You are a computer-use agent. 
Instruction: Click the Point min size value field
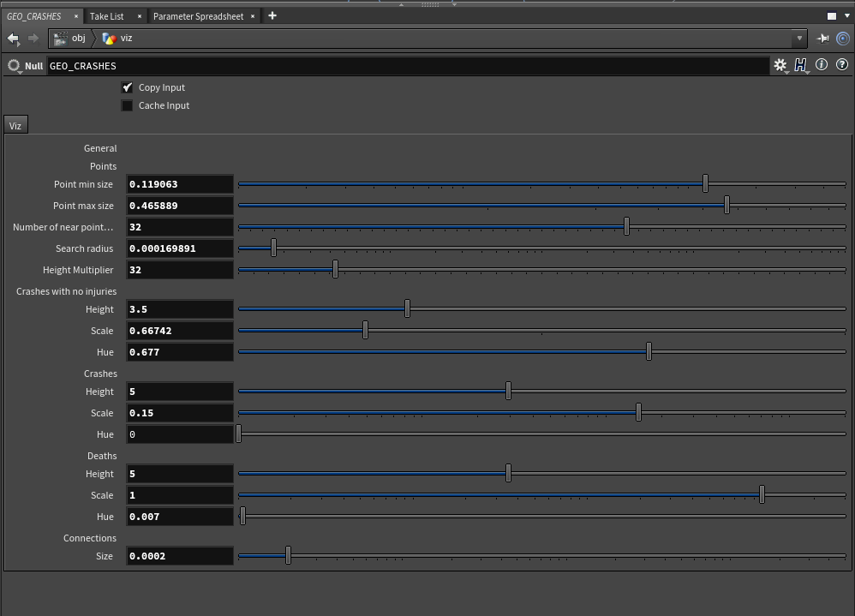coord(180,184)
